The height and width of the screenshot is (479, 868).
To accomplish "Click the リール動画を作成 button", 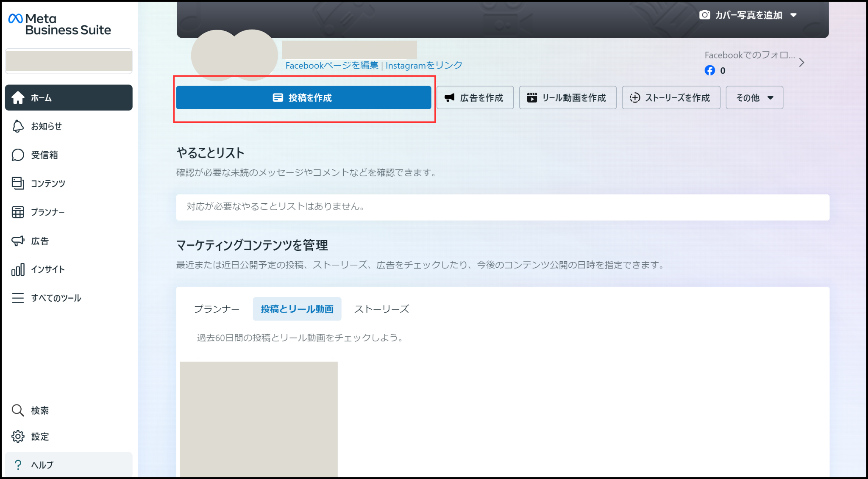I will [568, 98].
